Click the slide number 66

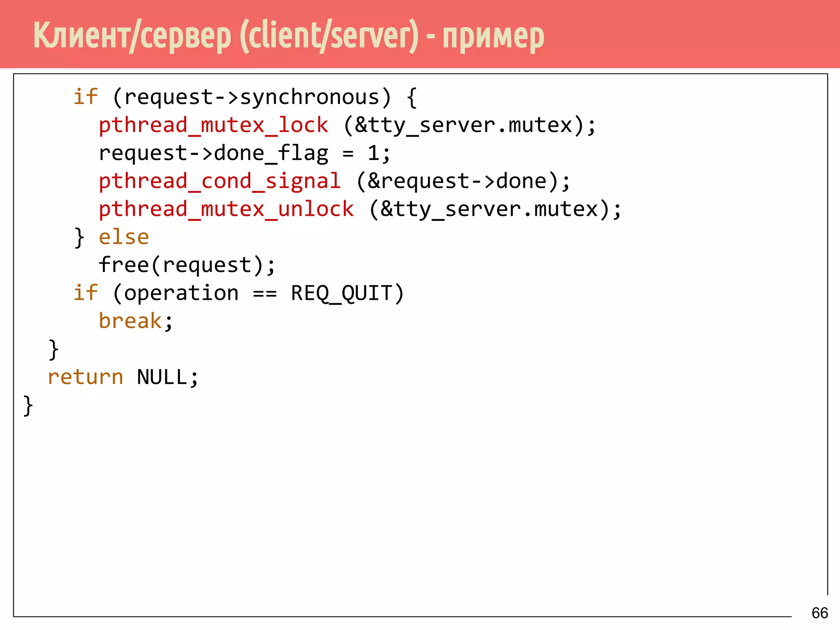point(820,613)
